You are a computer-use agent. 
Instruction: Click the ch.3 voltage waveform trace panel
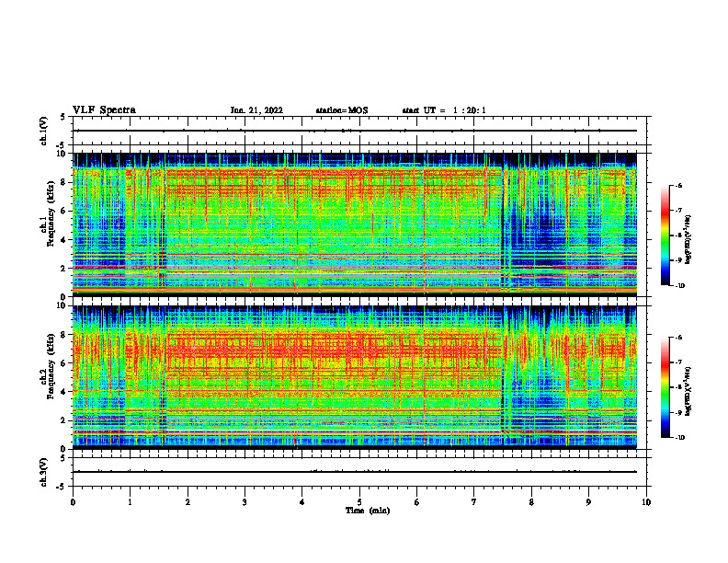pyautogui.click(x=359, y=472)
